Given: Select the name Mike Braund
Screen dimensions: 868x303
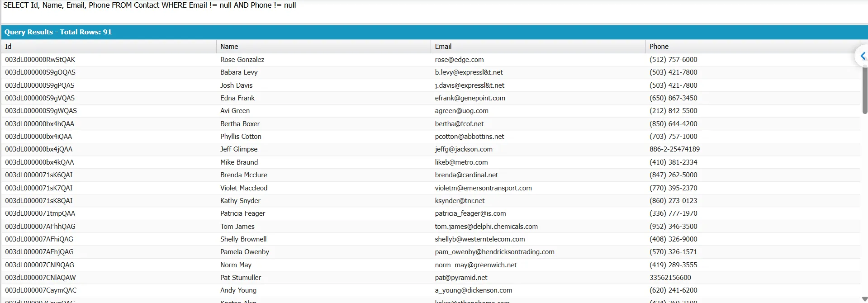Looking at the screenshot, I should point(239,162).
